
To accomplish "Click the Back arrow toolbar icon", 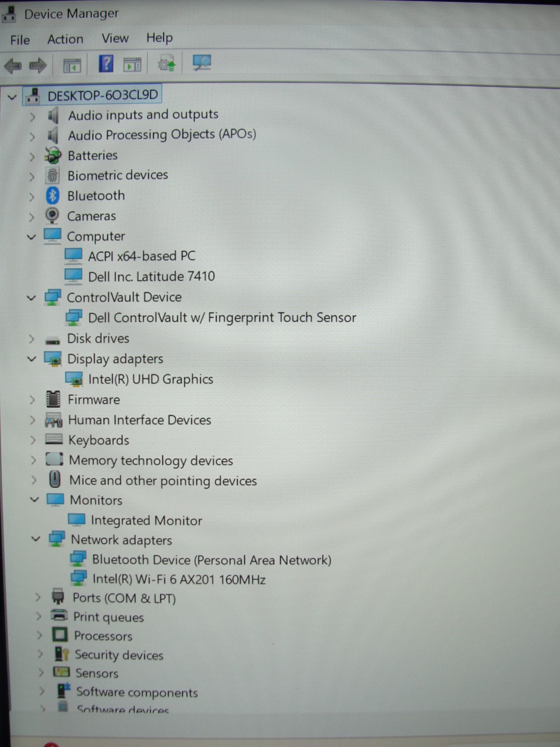I will click(x=13, y=65).
